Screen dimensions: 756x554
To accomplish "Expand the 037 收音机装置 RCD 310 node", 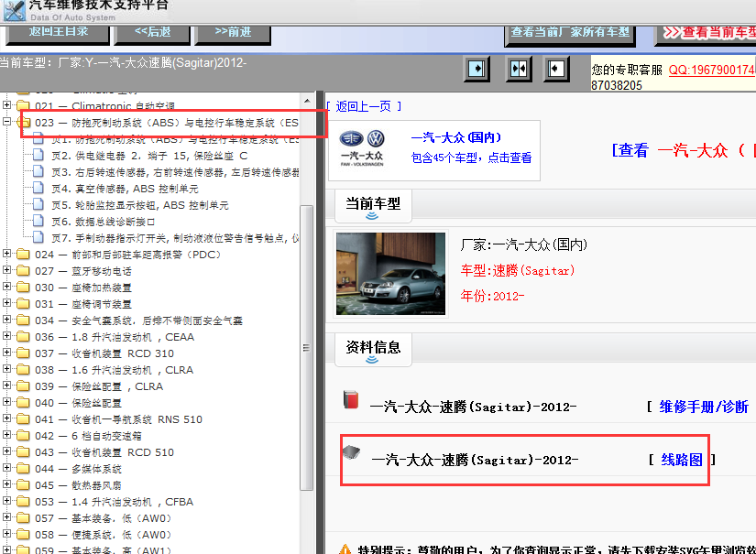I will 6,353.
